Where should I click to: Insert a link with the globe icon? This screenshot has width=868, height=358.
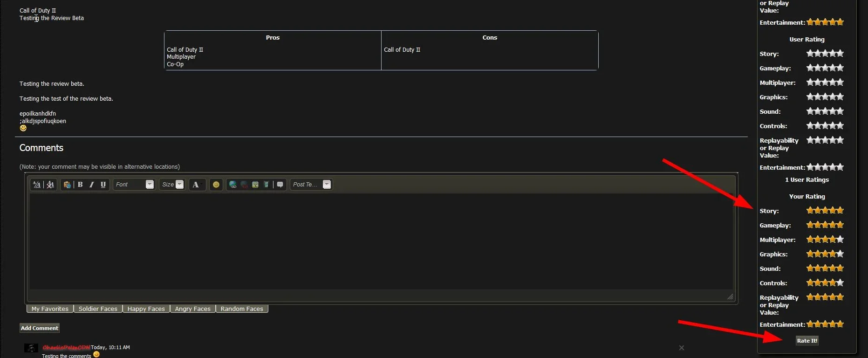tap(233, 185)
